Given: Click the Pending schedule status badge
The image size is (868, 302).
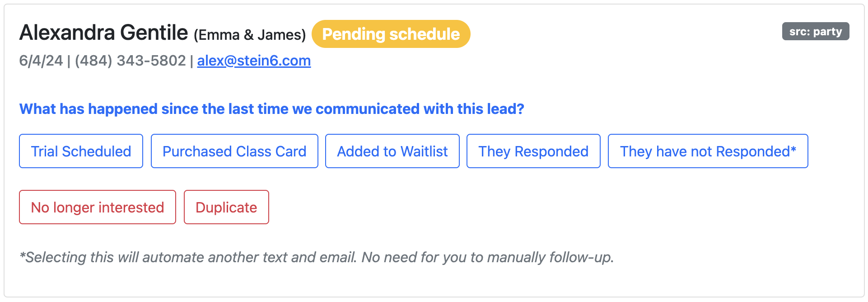Looking at the screenshot, I should coord(391,34).
